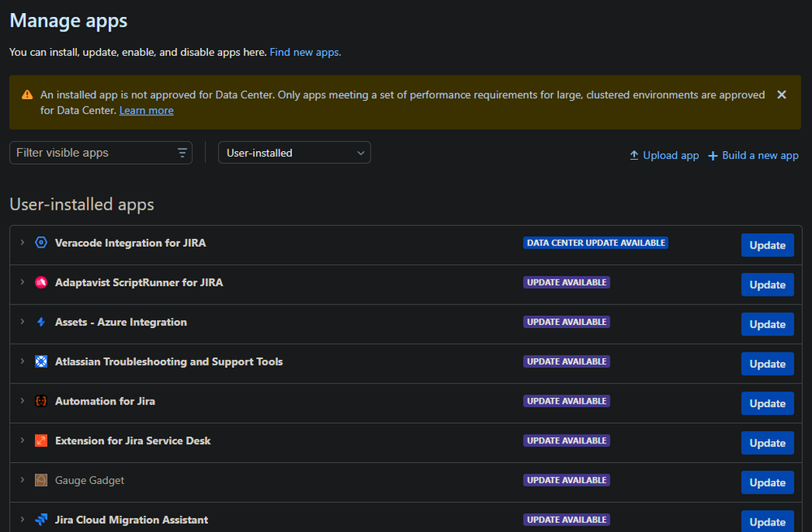This screenshot has height=532, width=812.
Task: Expand Extension for Jira Service Desk row
Action: click(22, 440)
